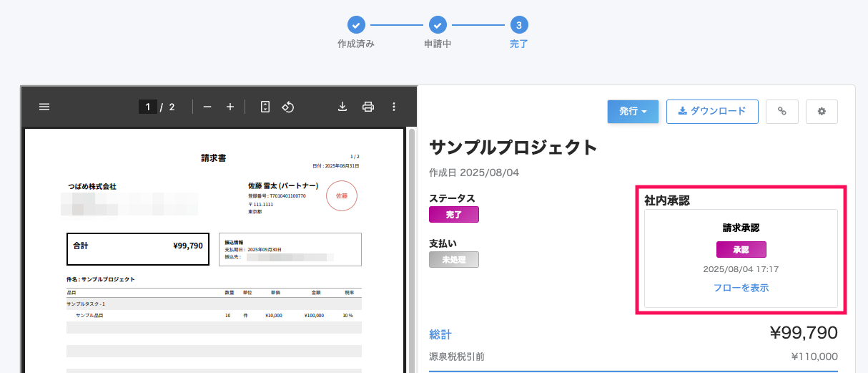Select the 申請中 step circle

coord(438,25)
